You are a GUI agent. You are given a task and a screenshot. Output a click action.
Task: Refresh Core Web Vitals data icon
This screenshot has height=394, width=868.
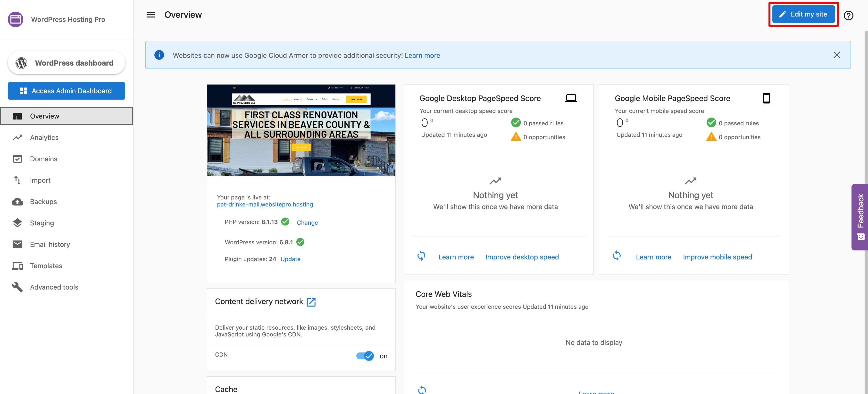tap(422, 390)
